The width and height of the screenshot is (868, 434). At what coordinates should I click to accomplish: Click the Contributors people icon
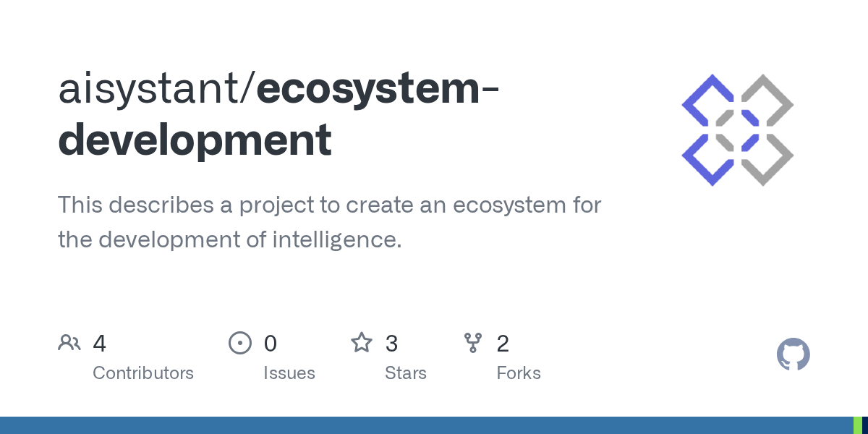tap(69, 343)
